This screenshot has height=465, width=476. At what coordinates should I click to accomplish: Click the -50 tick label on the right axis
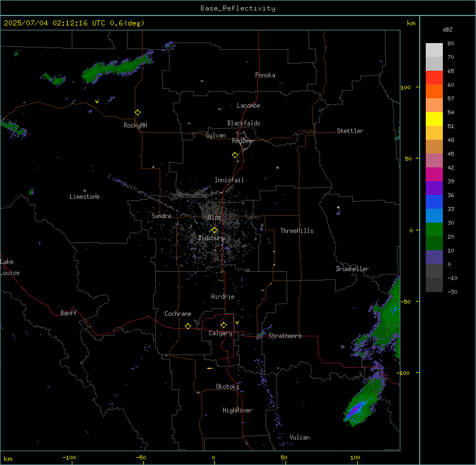(405, 302)
